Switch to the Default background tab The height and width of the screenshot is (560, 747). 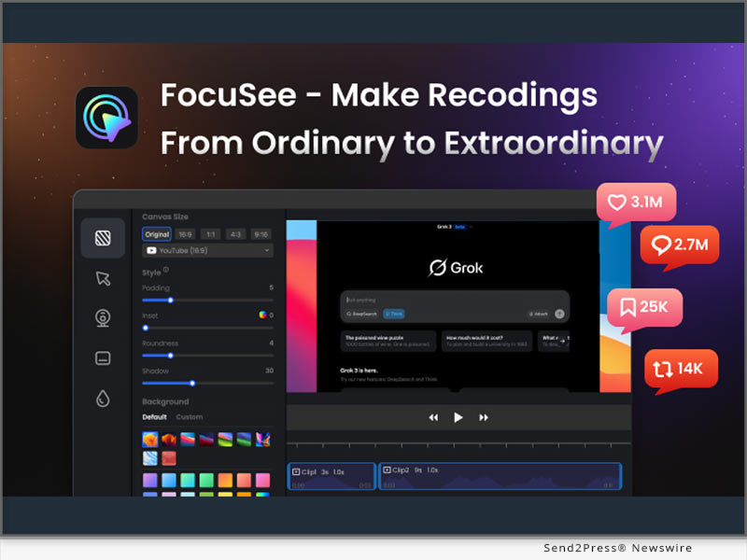pyautogui.click(x=155, y=417)
